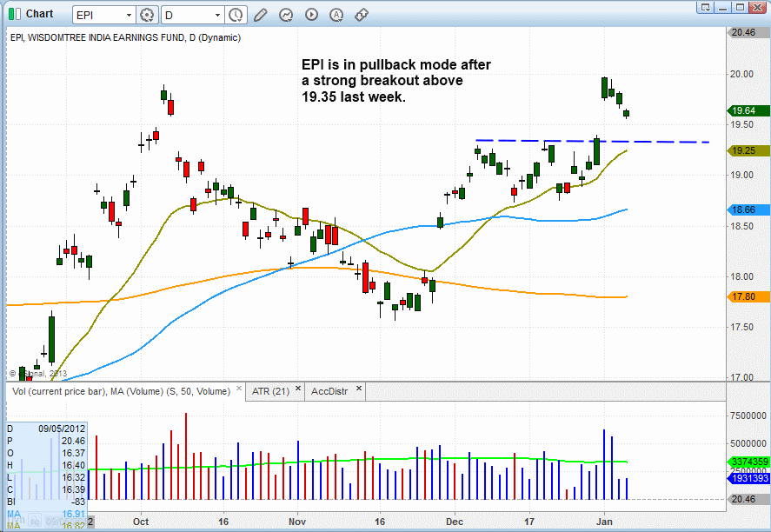The width and height of the screenshot is (771, 532).
Task: Expand the interval clock dropdown arrow
Action: pyautogui.click(x=241, y=21)
